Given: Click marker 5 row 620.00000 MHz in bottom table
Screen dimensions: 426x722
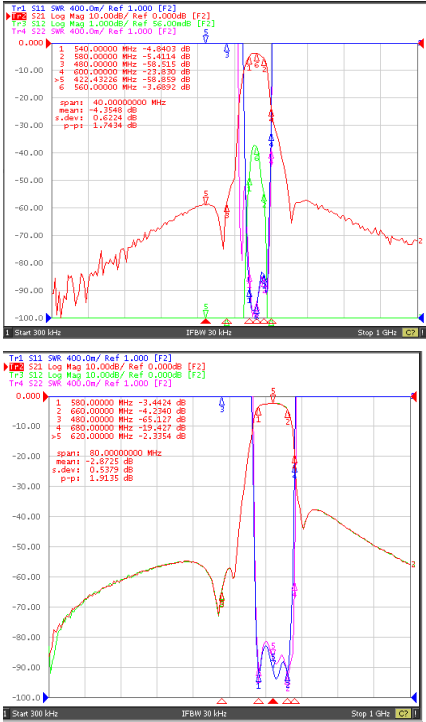Looking at the screenshot, I should pyautogui.click(x=119, y=436).
